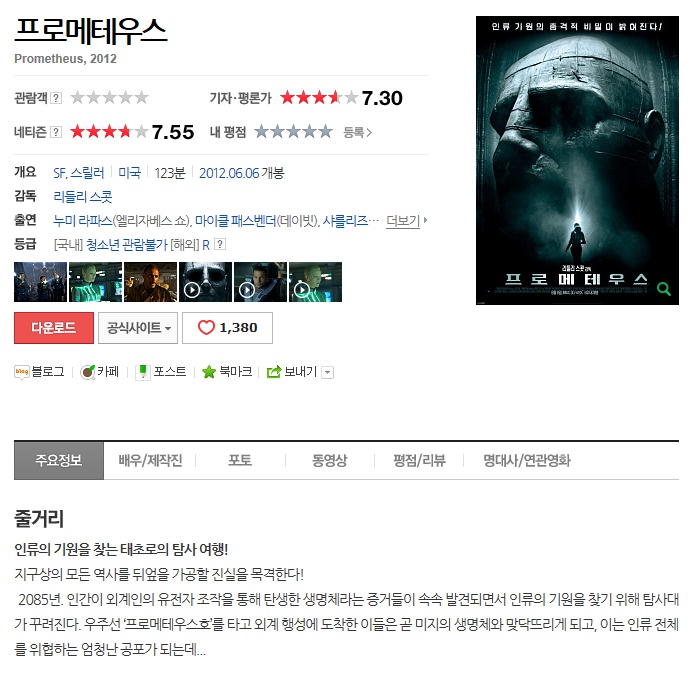The width and height of the screenshot is (693, 673).
Task: Share to 블로그 via blog icon
Action: pyautogui.click(x=22, y=372)
